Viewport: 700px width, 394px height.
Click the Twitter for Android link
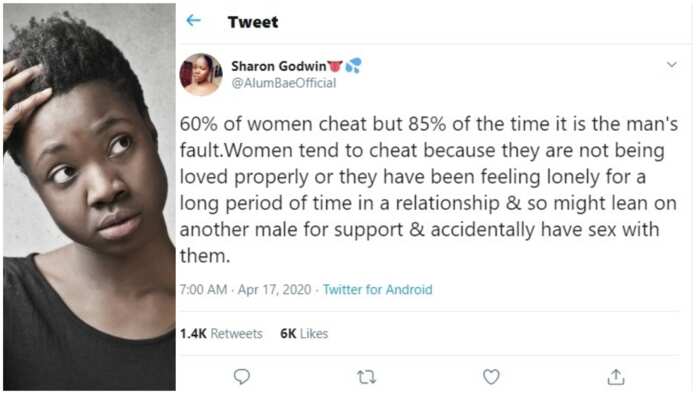(378, 290)
